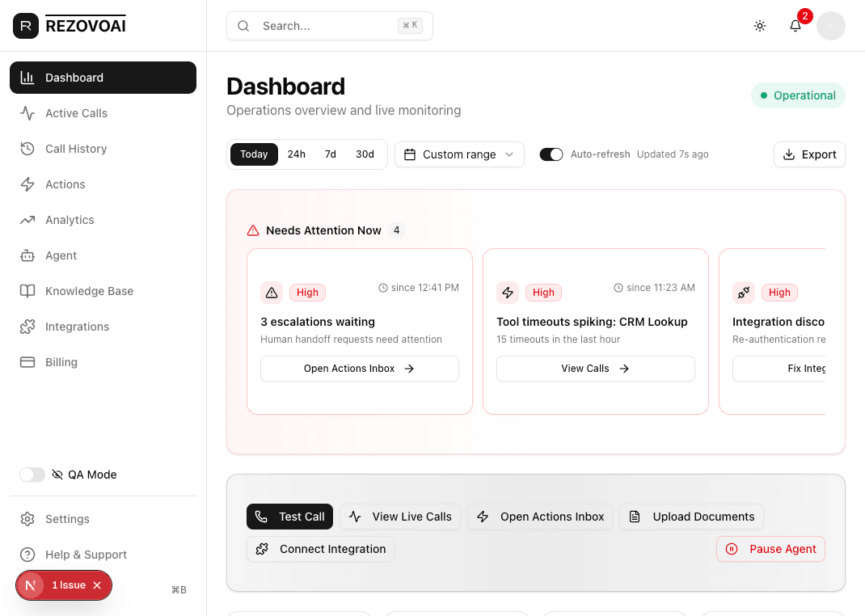Select the 24h time range tab

[x=297, y=154]
